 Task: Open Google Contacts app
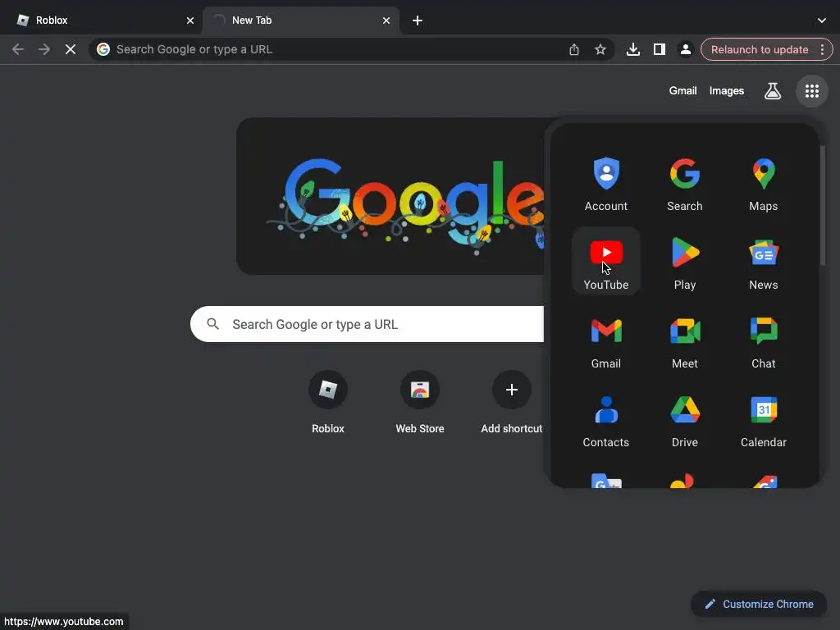tap(606, 418)
